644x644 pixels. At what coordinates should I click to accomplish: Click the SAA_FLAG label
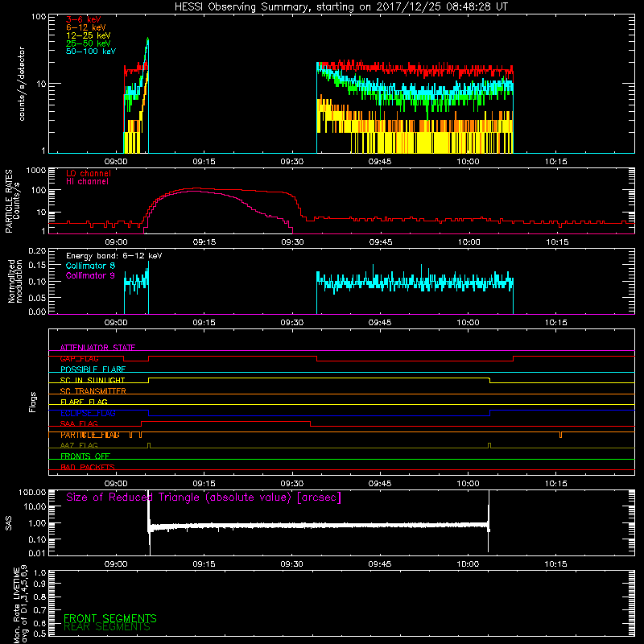tap(79, 423)
